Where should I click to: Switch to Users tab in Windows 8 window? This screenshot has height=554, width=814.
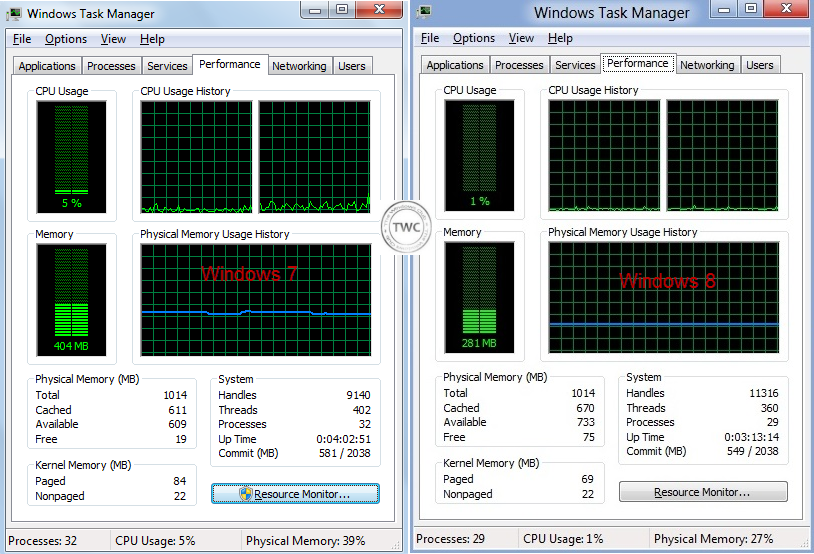click(x=760, y=65)
